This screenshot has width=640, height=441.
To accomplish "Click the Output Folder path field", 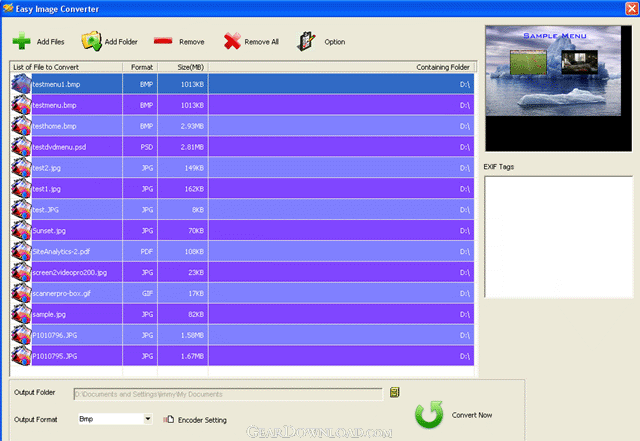I will pos(228,394).
